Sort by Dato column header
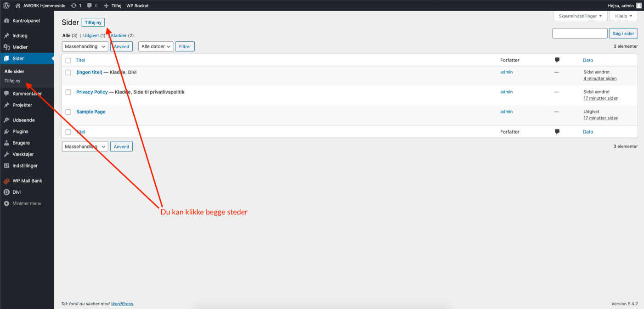The width and height of the screenshot is (644, 309). click(x=588, y=60)
